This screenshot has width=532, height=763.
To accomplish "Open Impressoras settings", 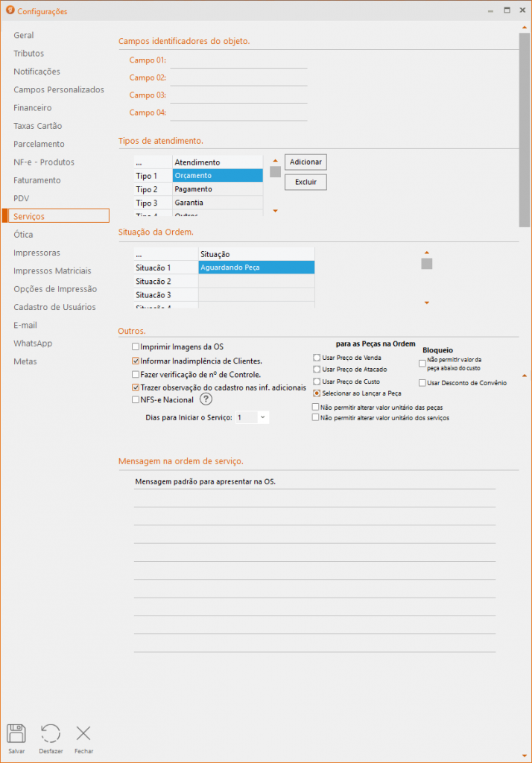I will tap(37, 253).
